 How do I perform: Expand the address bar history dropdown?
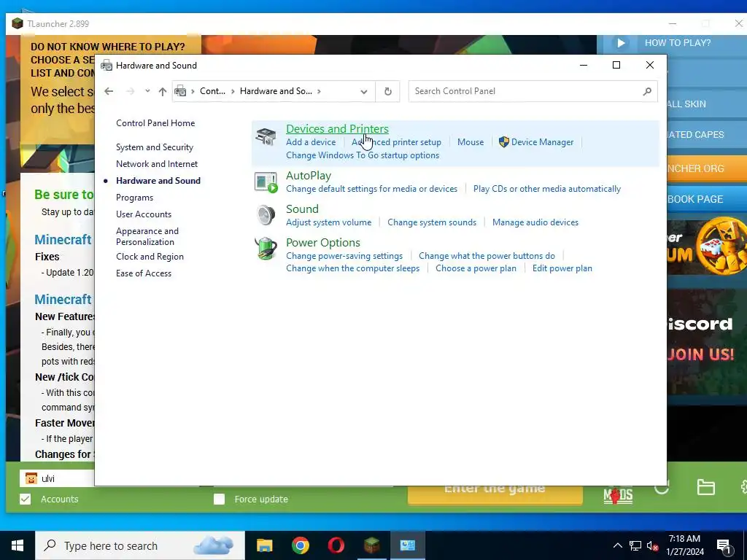click(x=364, y=91)
